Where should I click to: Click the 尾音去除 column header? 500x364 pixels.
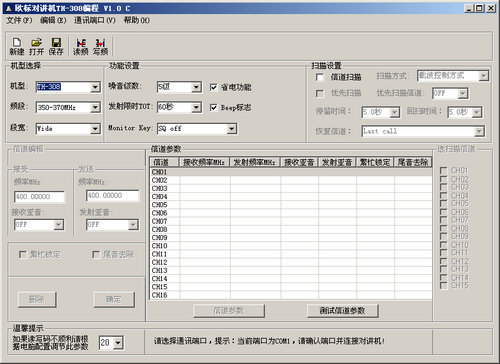pos(413,162)
